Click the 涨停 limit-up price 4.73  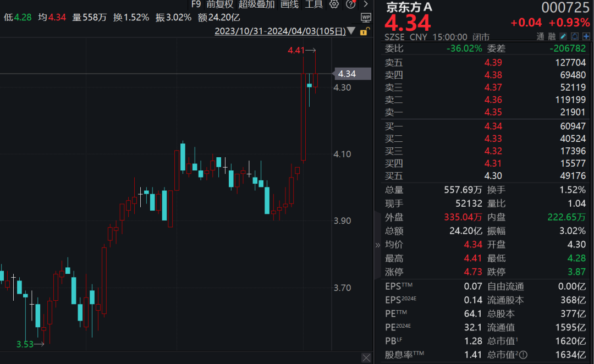(473, 272)
